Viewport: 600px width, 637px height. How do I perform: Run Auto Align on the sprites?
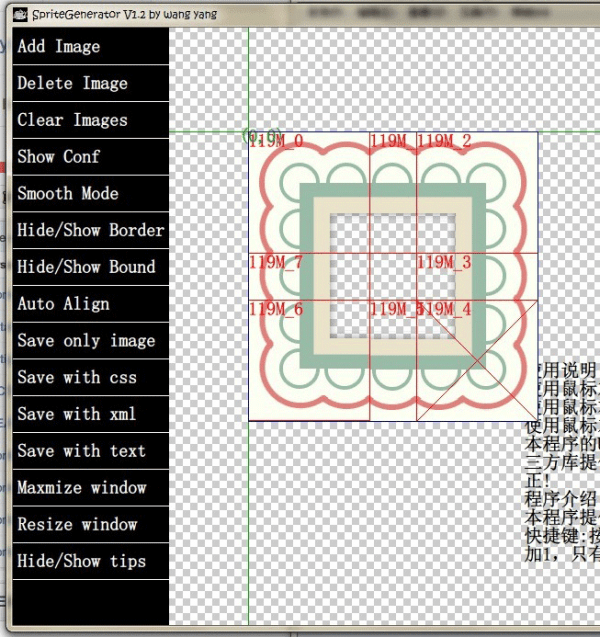(90, 304)
